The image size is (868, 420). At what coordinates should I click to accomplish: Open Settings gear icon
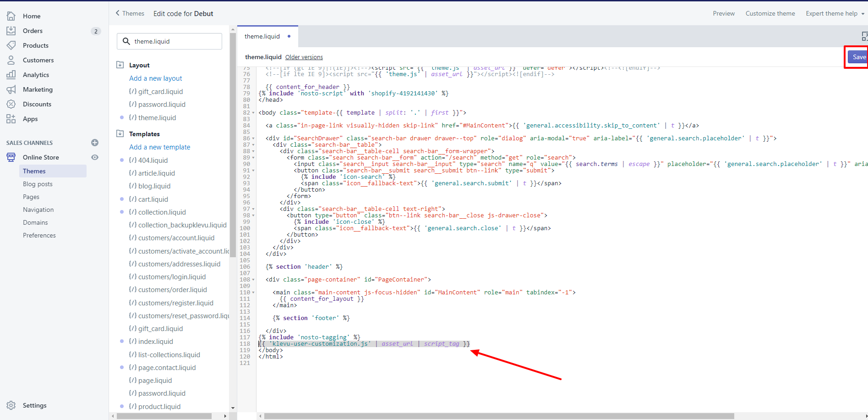[11, 405]
